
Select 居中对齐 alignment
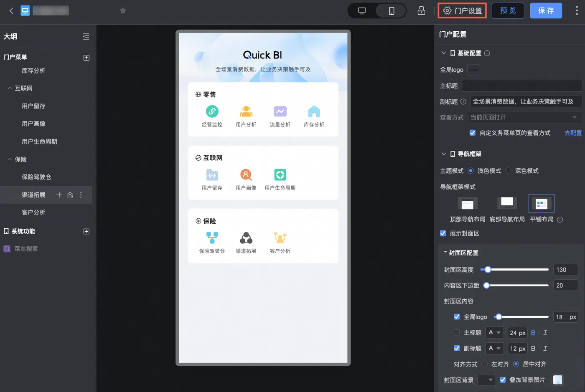pos(516,364)
